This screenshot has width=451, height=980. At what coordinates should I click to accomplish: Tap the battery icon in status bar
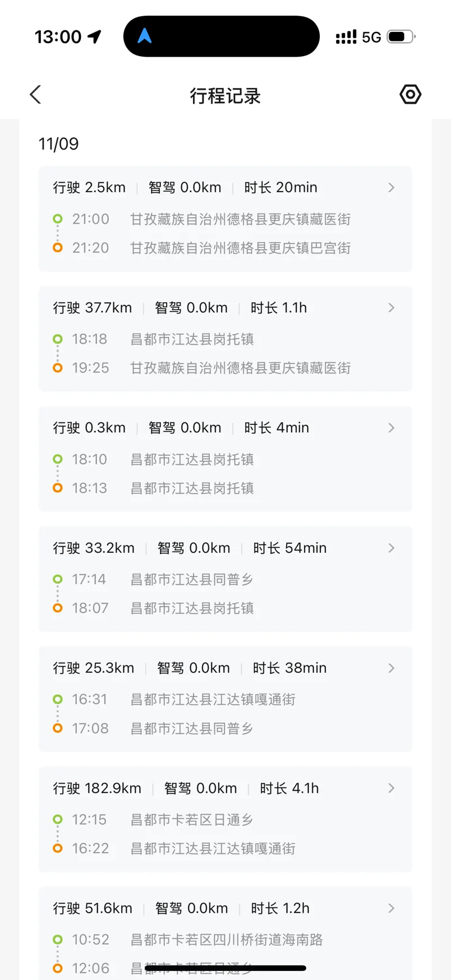401,37
